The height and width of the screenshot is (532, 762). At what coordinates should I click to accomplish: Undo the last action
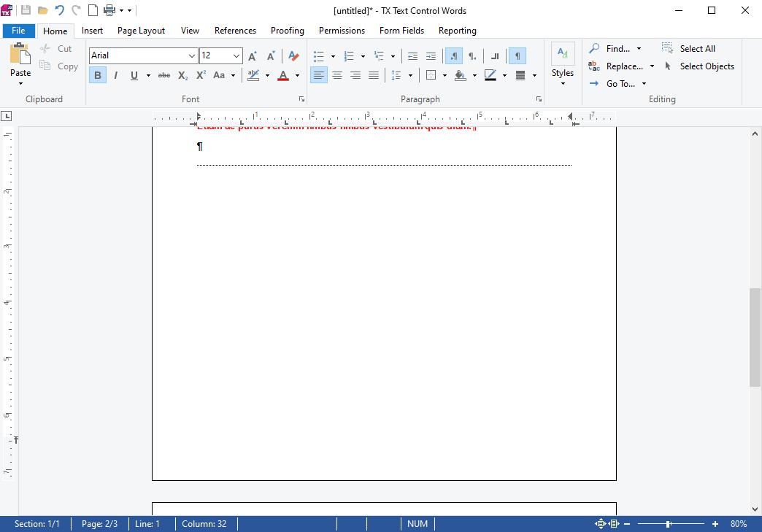click(59, 10)
